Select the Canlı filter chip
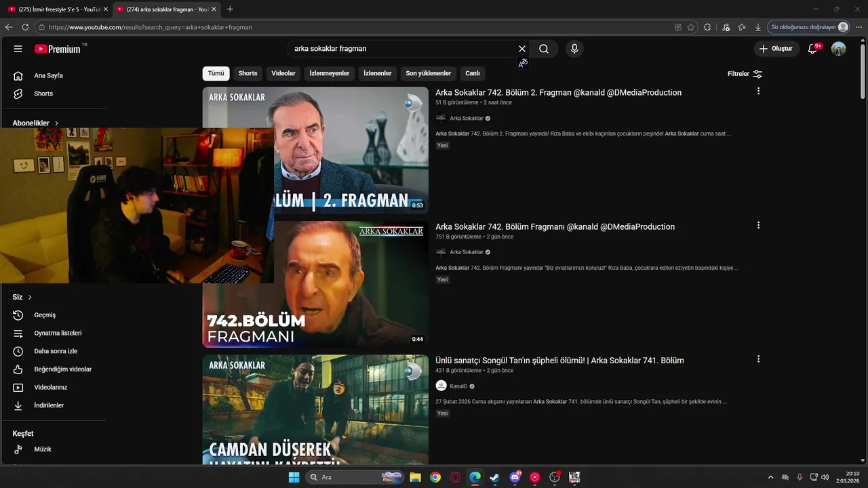Image resolution: width=868 pixels, height=488 pixels. click(473, 73)
